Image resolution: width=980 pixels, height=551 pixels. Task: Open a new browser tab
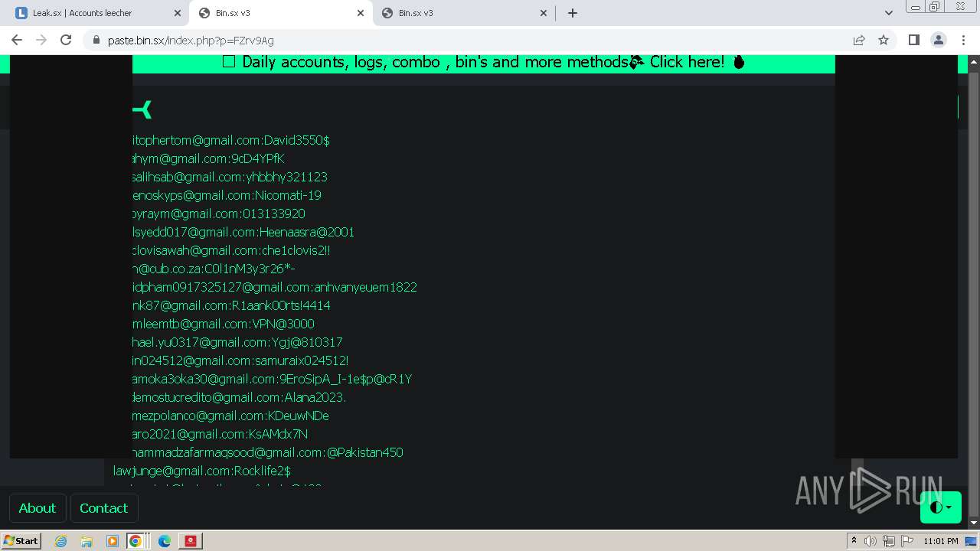click(573, 13)
